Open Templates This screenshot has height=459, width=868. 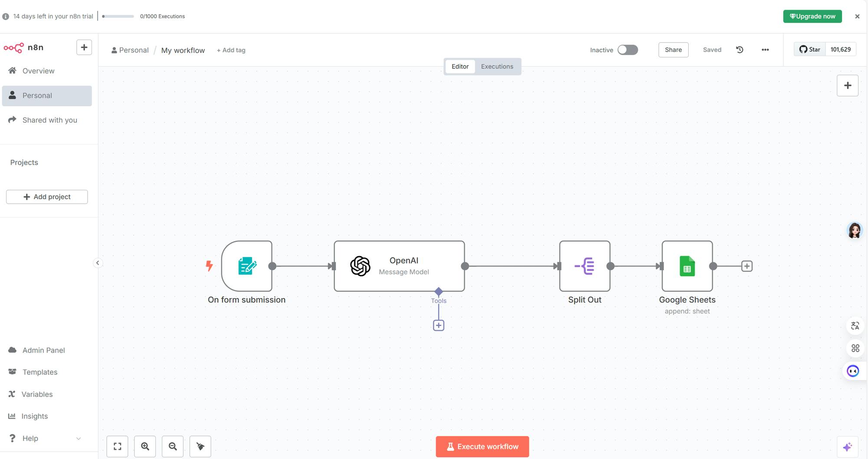(47, 372)
